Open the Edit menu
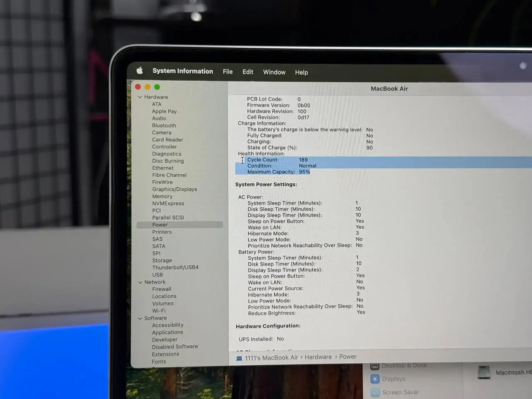Viewport: 532px width, 399px height. pyautogui.click(x=248, y=72)
